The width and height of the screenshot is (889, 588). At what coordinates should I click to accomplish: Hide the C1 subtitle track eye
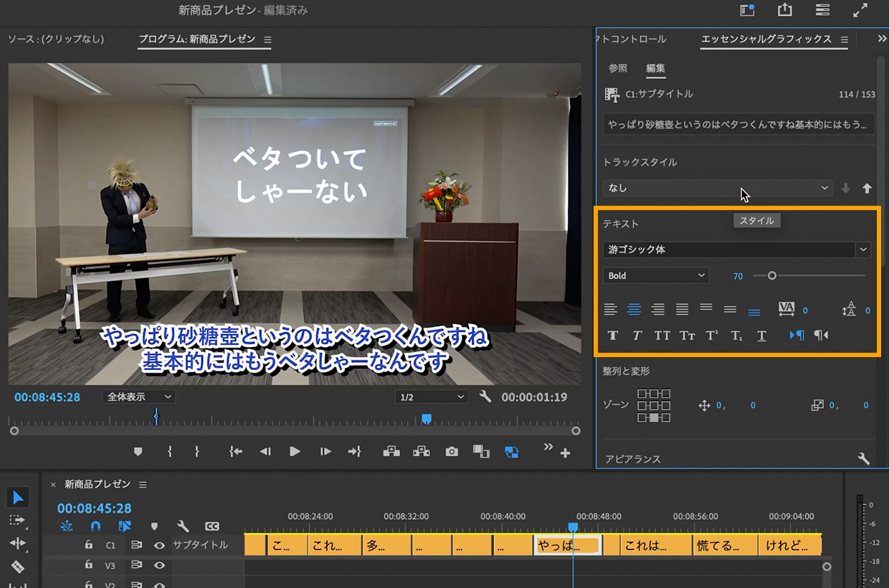pyautogui.click(x=159, y=545)
